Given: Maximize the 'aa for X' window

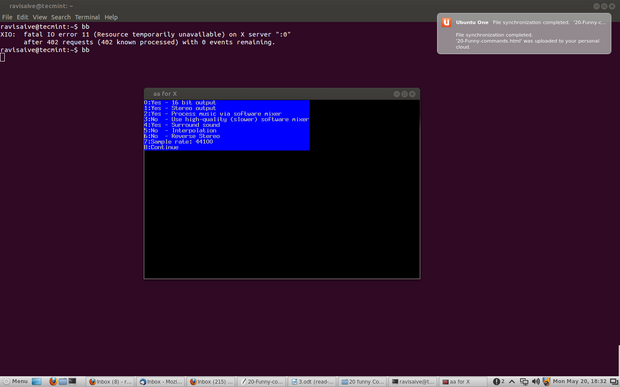Looking at the screenshot, I should point(405,94).
